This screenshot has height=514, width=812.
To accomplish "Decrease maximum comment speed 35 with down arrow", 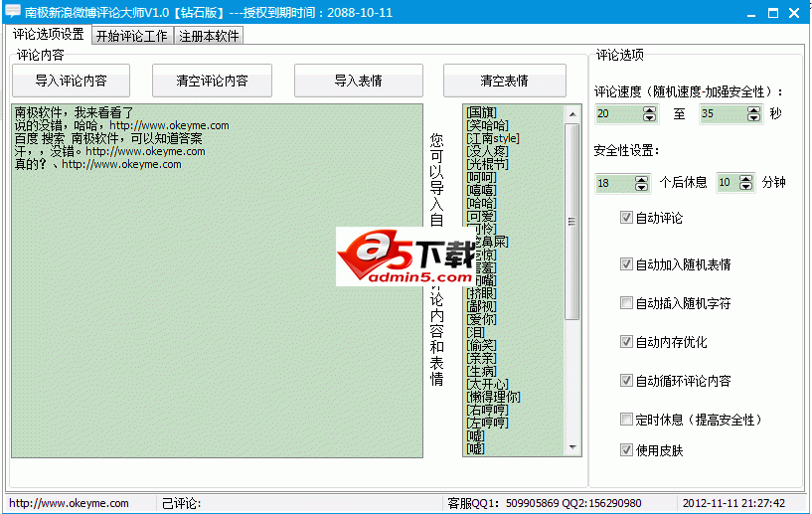I will pos(754,118).
